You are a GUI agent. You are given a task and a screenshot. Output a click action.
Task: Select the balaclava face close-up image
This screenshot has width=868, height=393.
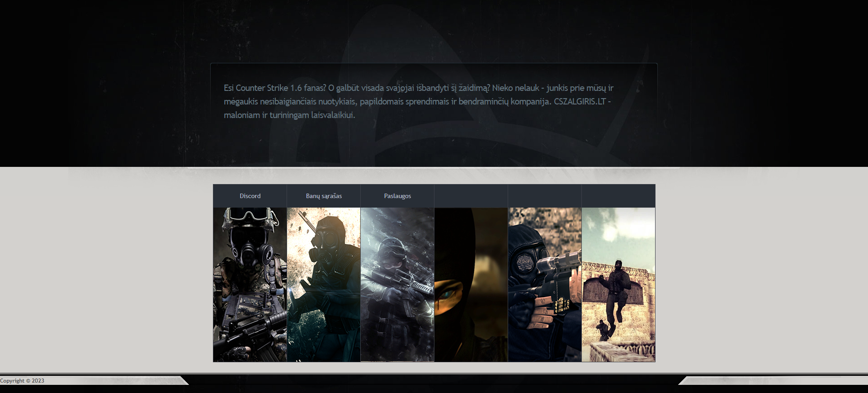click(471, 284)
